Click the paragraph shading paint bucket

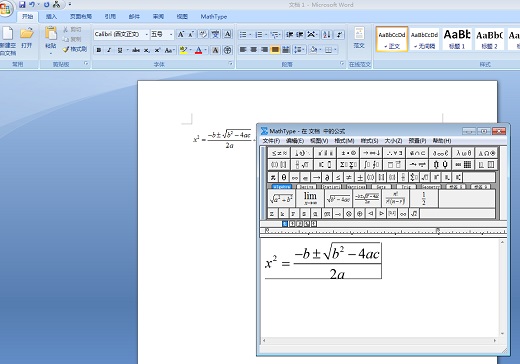[x=313, y=50]
